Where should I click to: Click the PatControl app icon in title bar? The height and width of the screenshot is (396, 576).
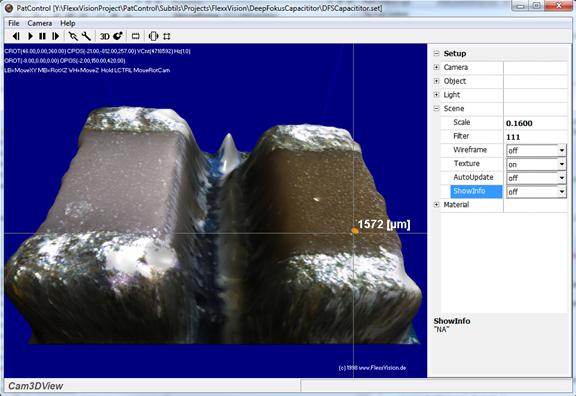coord(9,8)
